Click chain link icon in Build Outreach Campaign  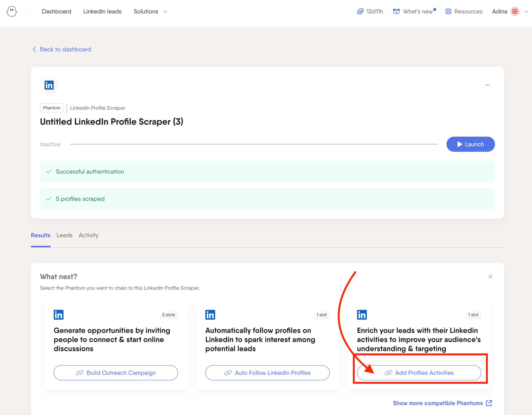tap(80, 373)
